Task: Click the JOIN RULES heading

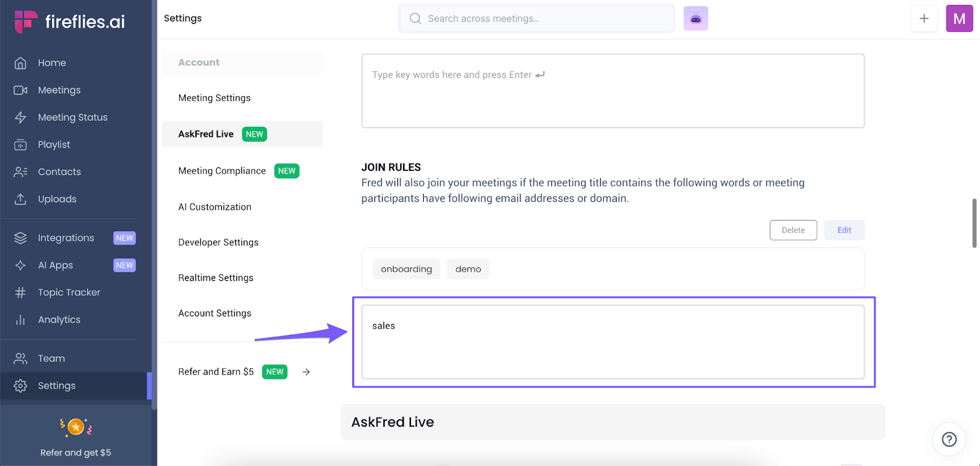Action: point(391,167)
